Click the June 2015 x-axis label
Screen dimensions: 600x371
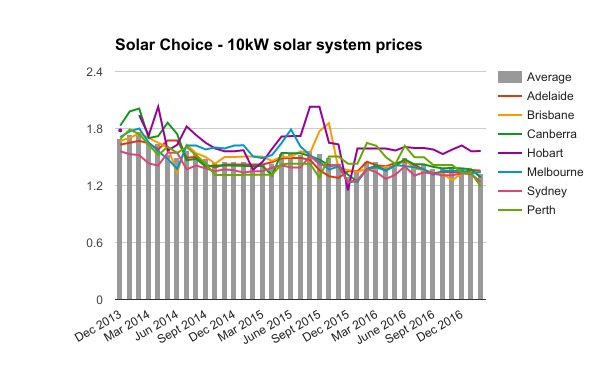coord(268,326)
